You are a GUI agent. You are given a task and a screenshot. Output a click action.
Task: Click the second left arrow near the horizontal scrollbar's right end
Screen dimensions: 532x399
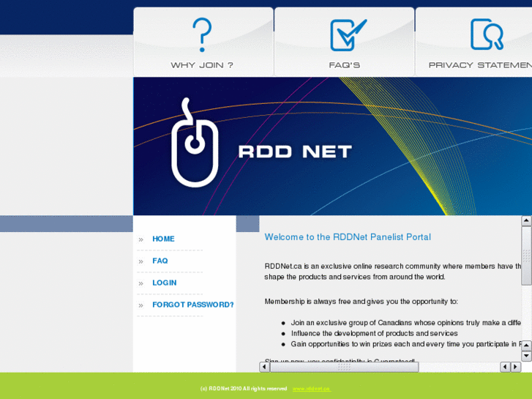[x=505, y=367]
